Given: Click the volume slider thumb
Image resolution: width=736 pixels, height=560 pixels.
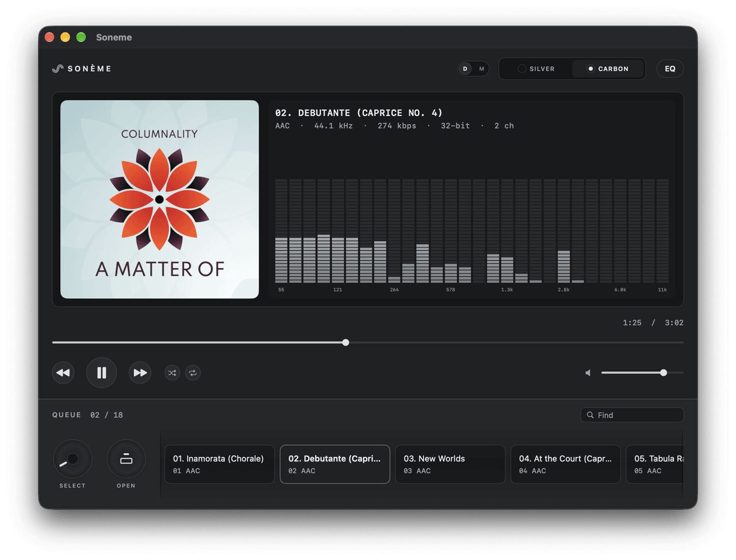Looking at the screenshot, I should tap(663, 373).
